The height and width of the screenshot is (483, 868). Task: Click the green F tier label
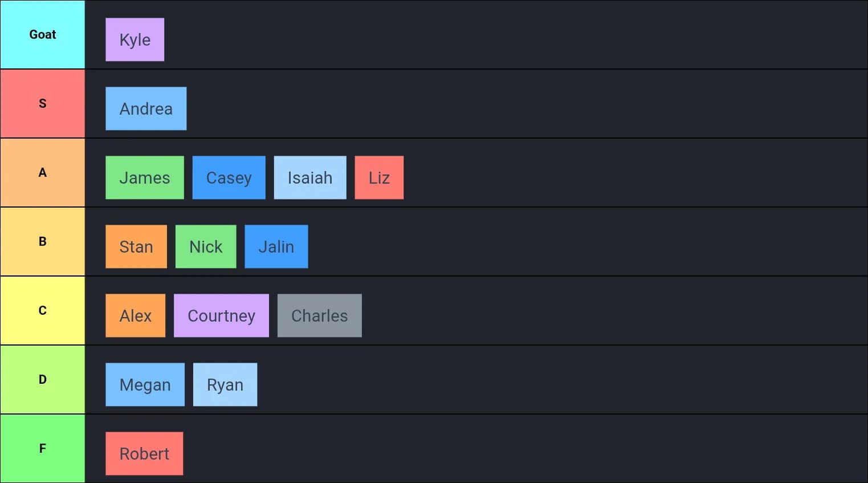[x=43, y=448]
